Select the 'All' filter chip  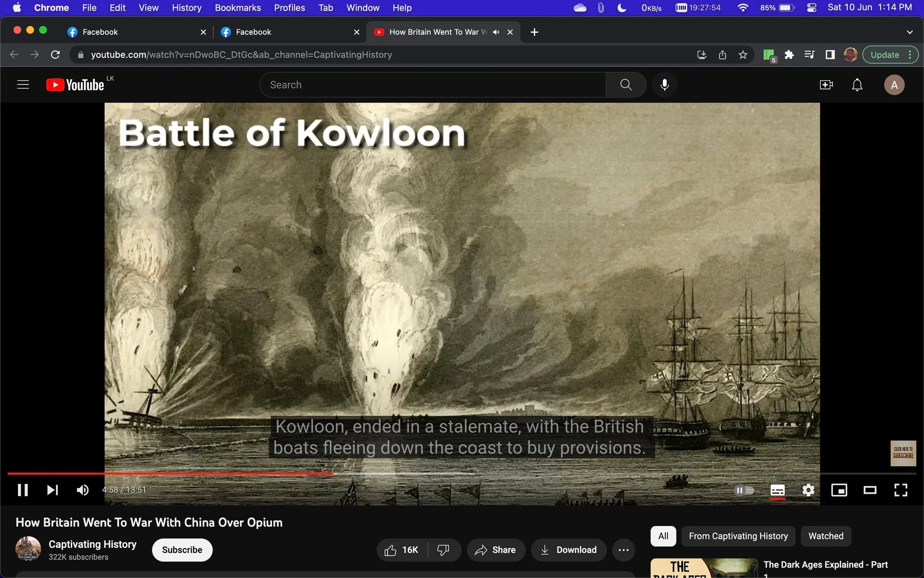(x=663, y=536)
